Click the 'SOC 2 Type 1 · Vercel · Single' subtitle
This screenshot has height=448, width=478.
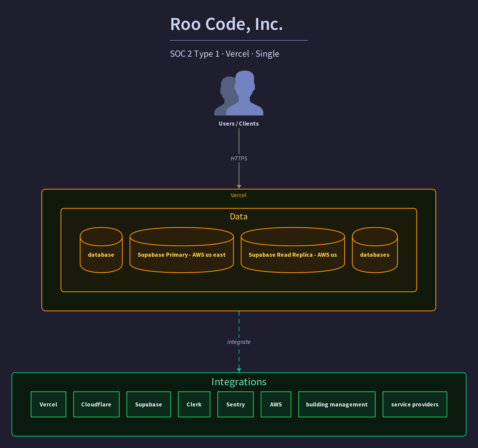click(x=225, y=54)
